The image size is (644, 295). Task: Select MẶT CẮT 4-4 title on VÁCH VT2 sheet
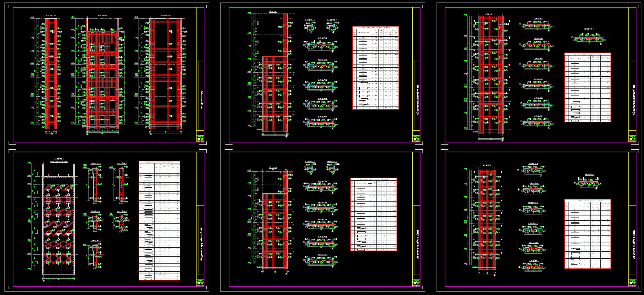(x=322, y=202)
